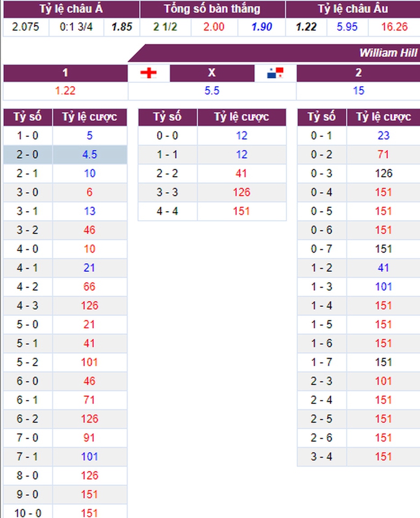
Task: Click the 16.26 European away odds
Action: click(x=394, y=27)
